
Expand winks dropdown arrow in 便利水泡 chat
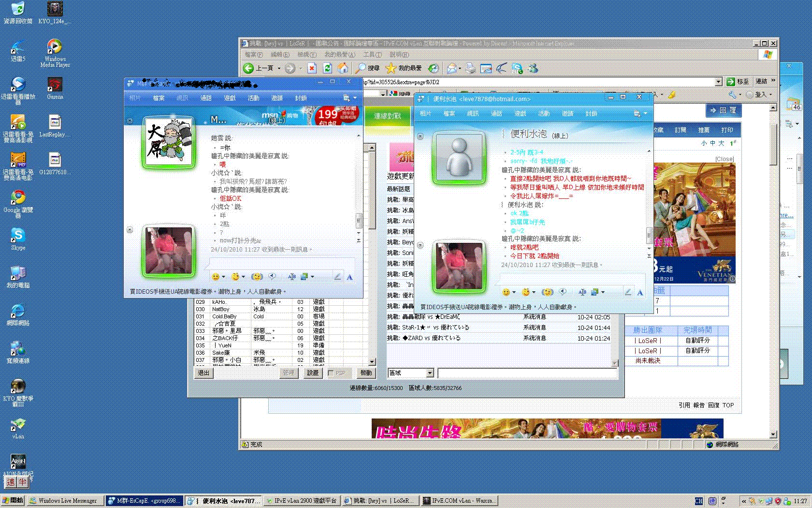coord(534,292)
